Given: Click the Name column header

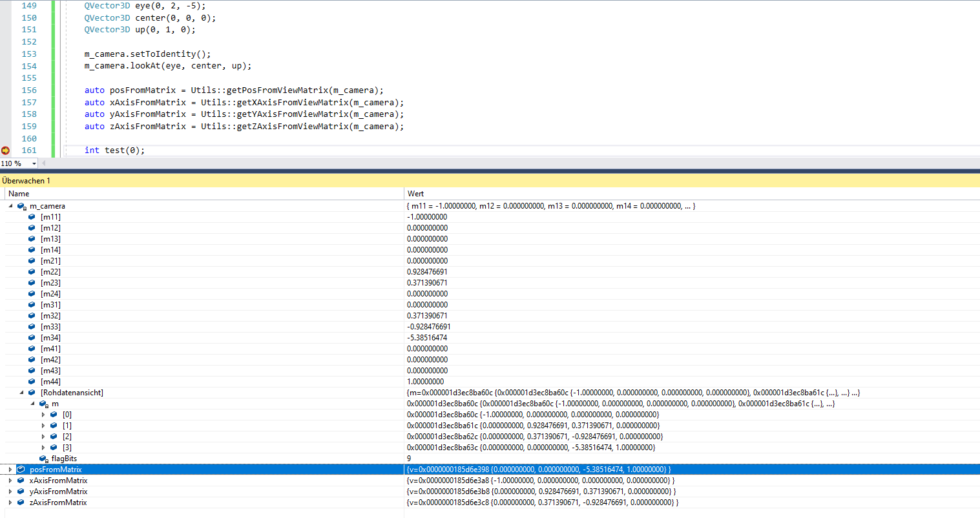Looking at the screenshot, I should pyautogui.click(x=19, y=194).
